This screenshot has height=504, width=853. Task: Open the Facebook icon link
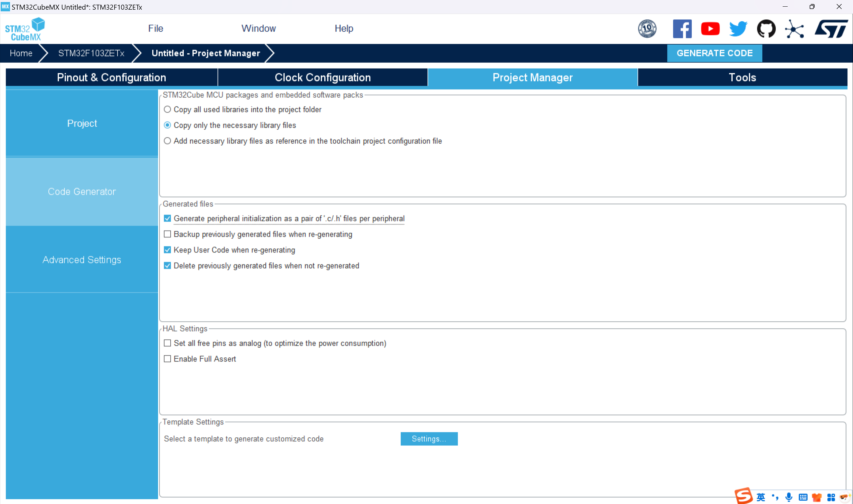click(x=682, y=29)
